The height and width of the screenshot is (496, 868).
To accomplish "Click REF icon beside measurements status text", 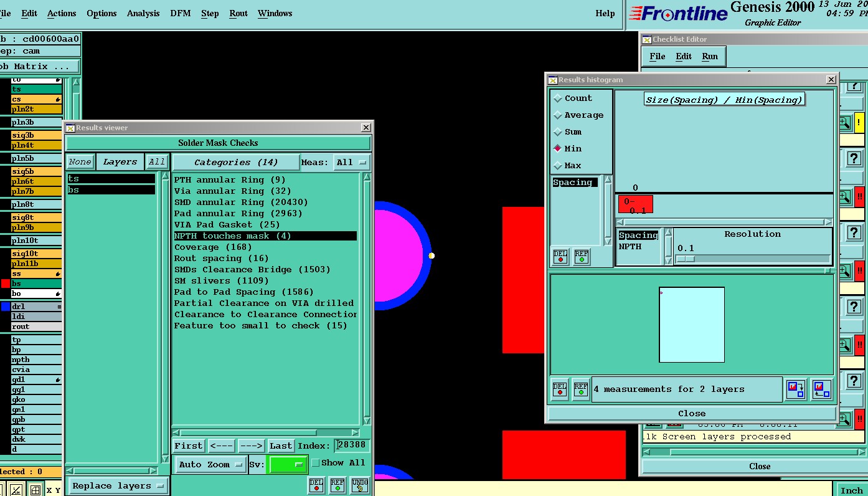I will 581,389.
